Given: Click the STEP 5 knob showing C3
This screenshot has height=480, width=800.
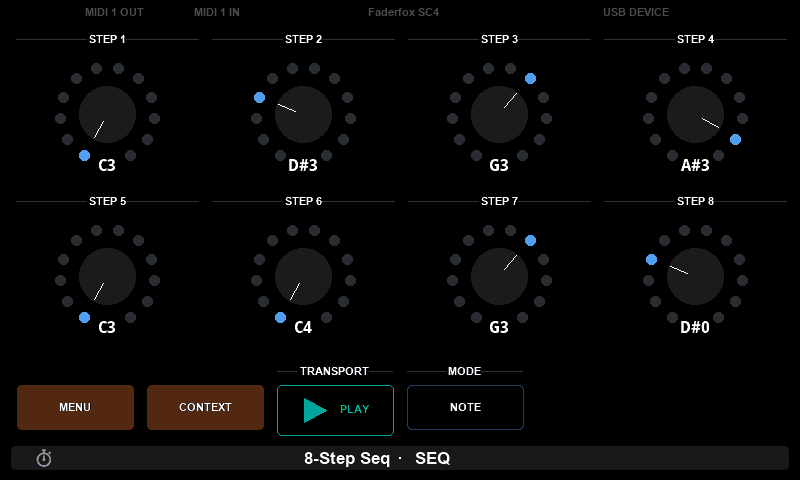Looking at the screenshot, I should 107,277.
